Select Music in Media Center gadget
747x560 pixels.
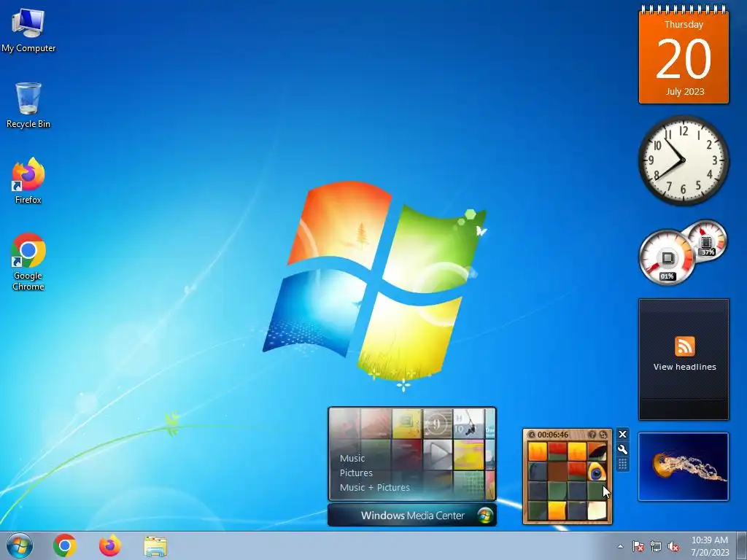click(352, 458)
